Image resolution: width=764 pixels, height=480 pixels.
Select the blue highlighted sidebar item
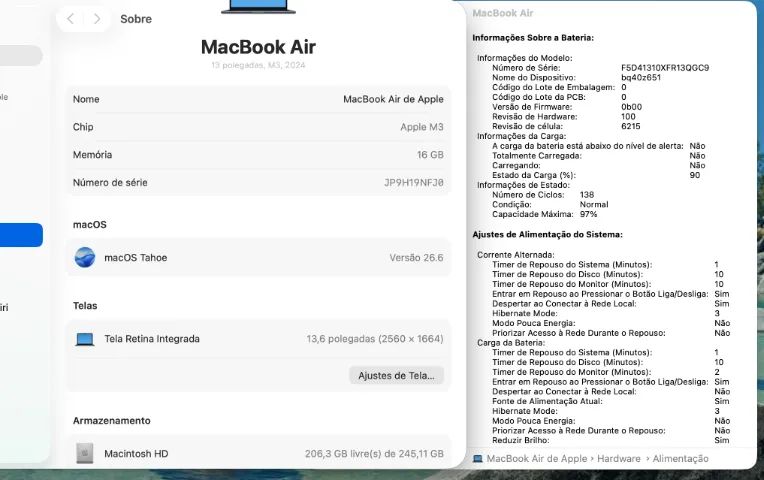(21, 235)
